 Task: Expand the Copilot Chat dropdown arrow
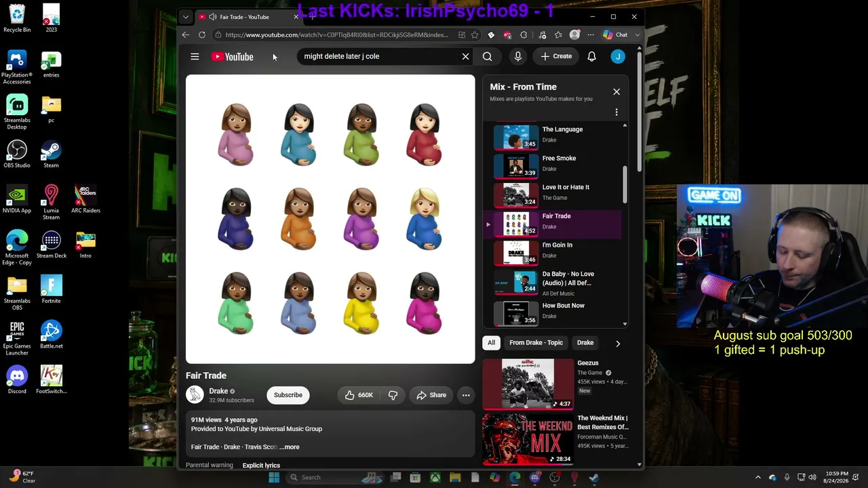(x=637, y=35)
